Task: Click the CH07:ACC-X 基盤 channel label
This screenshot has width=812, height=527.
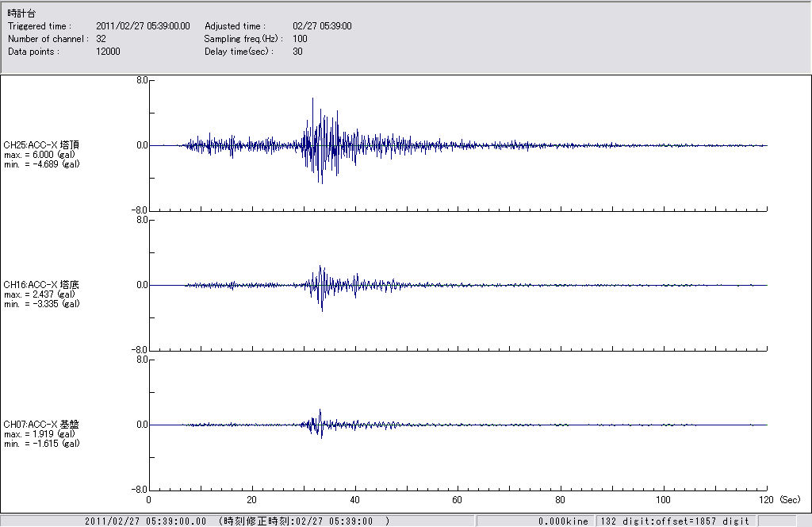Action: pos(41,425)
